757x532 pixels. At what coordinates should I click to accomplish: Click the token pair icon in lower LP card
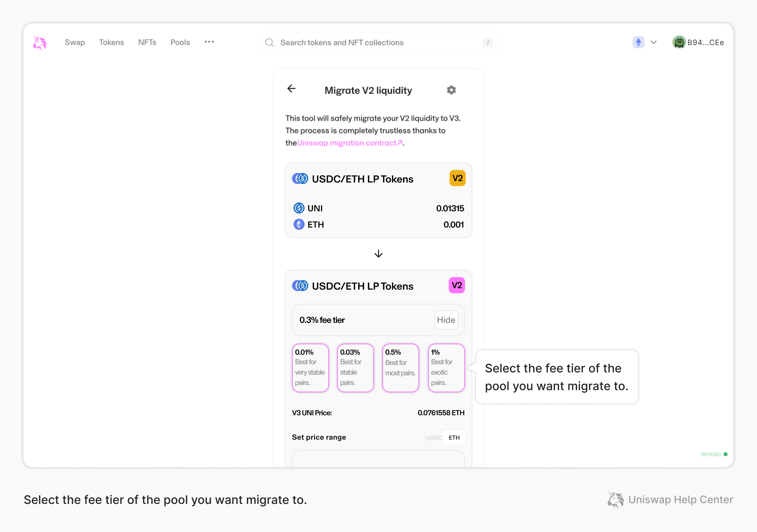(300, 286)
